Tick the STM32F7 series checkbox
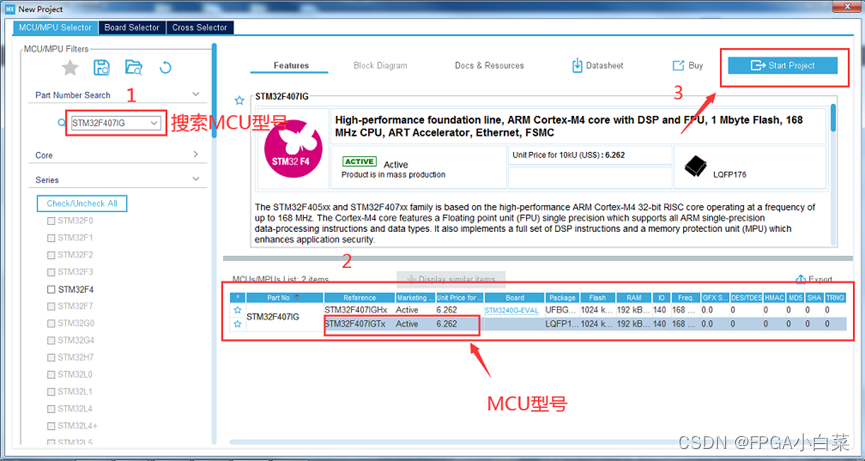The image size is (865, 461). click(51, 306)
